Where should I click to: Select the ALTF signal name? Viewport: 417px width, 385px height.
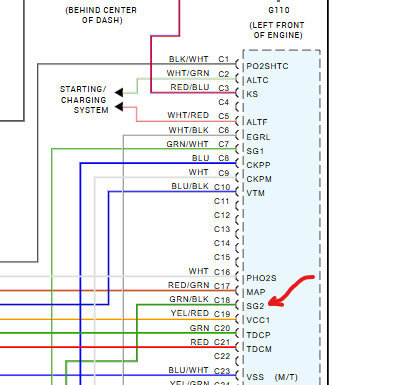tap(257, 122)
